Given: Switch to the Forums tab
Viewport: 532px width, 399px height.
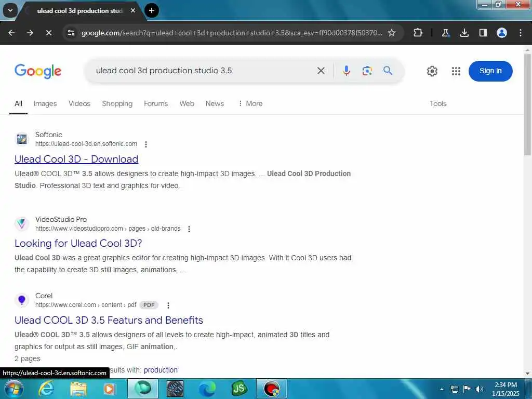Looking at the screenshot, I should (156, 103).
